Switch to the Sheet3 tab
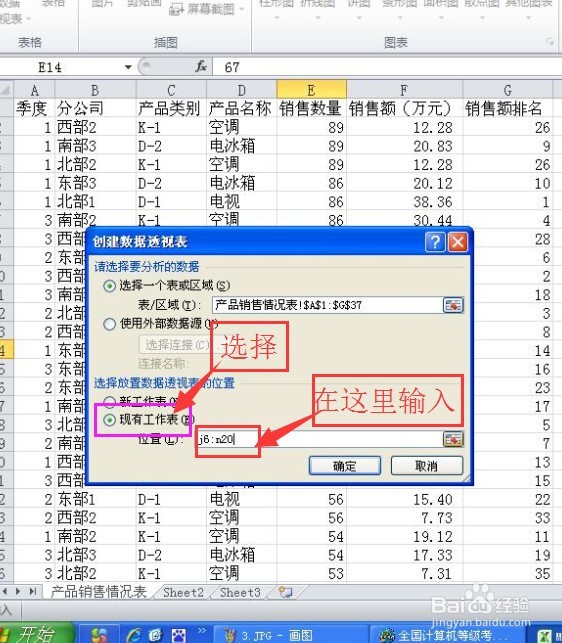The width and height of the screenshot is (562, 643). tap(240, 592)
